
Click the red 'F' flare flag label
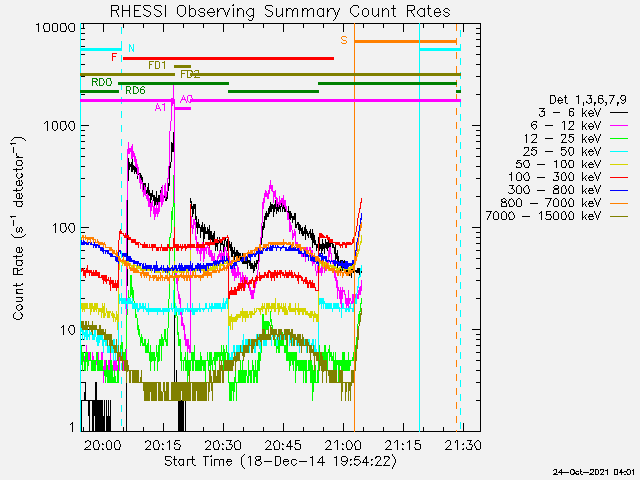click(x=114, y=57)
